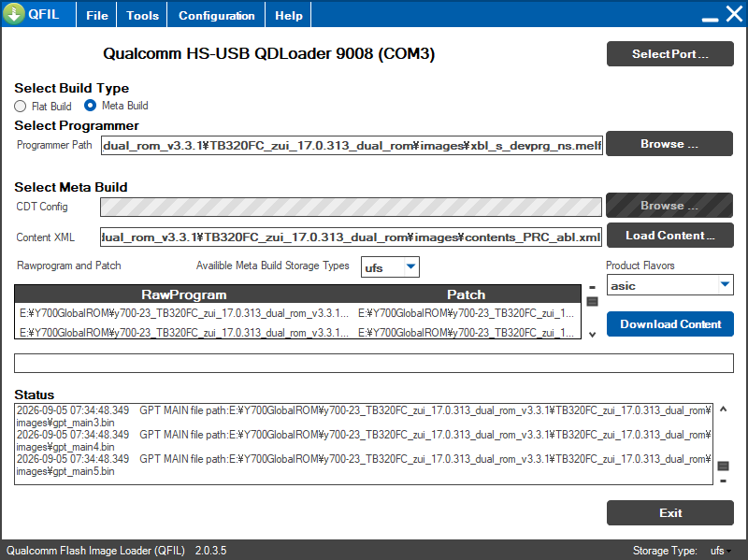This screenshot has height=560, width=748.
Task: Open the File menu
Action: point(97,15)
